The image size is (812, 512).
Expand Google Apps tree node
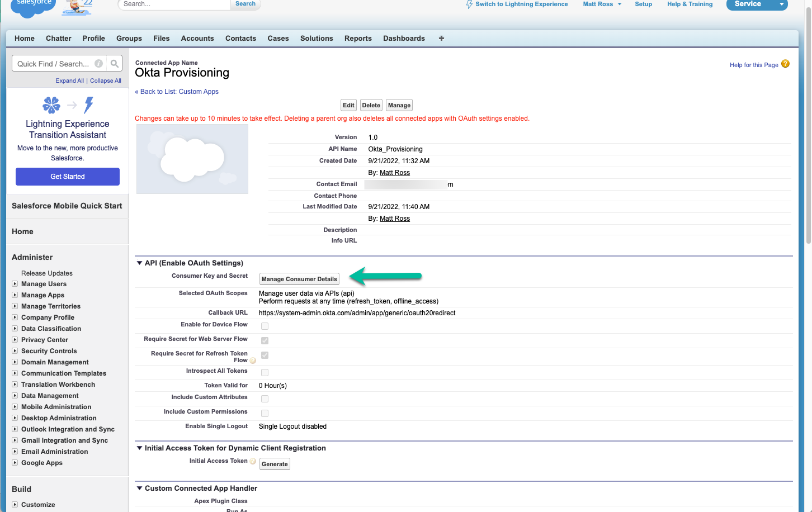[15, 463]
